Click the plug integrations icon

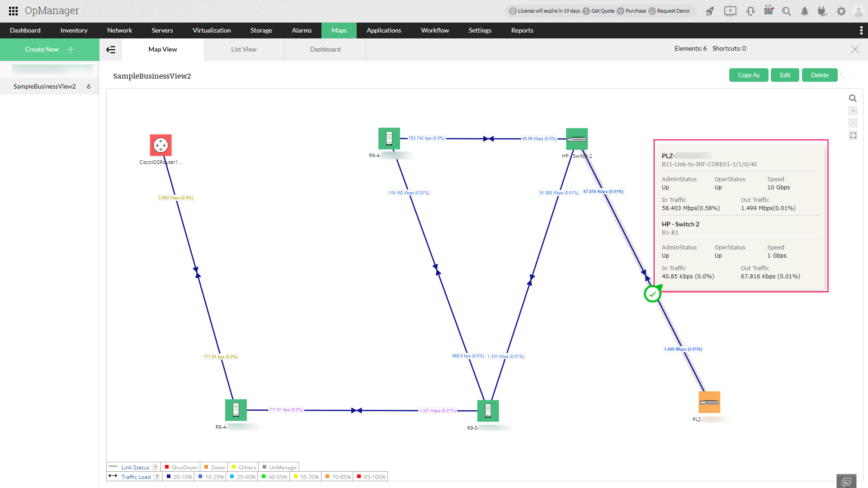click(822, 11)
